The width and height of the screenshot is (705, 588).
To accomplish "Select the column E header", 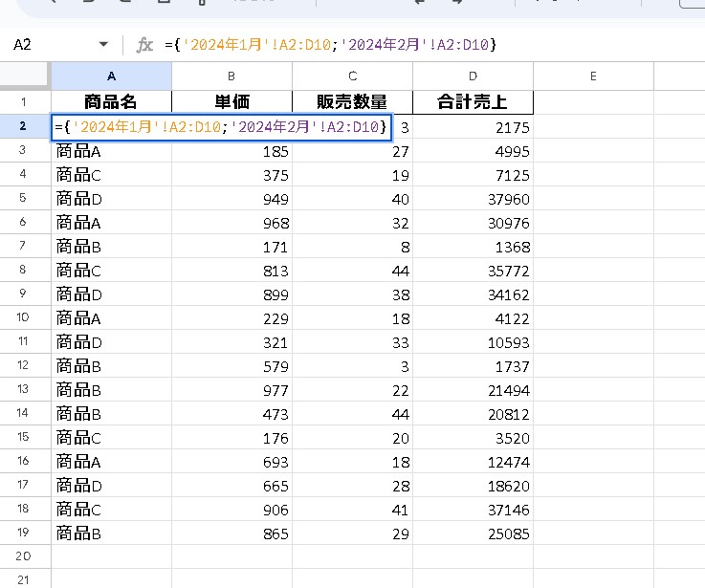I will click(x=593, y=76).
